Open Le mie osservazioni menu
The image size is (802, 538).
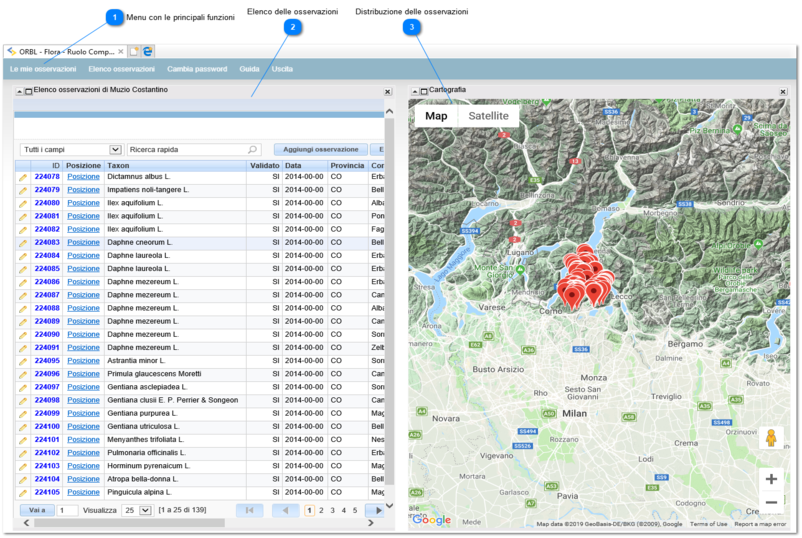click(43, 69)
